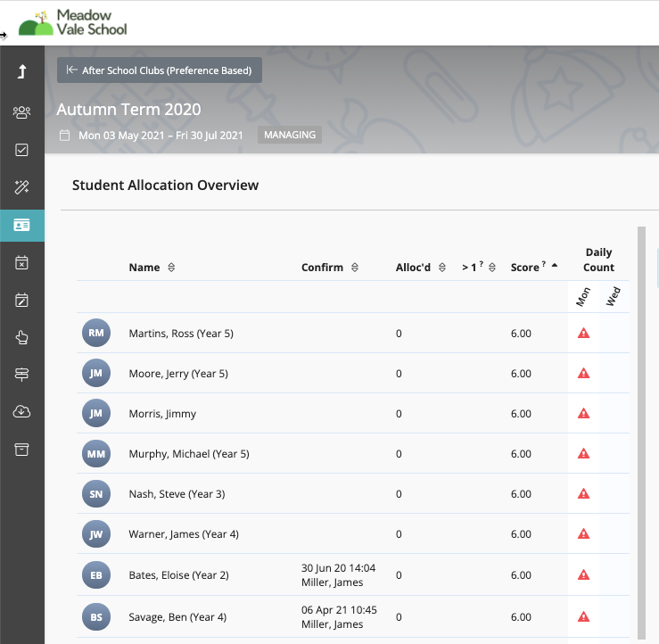Screen dimensions: 659x644
Task: Open the archive box sidebar icon
Action: [x=22, y=450]
